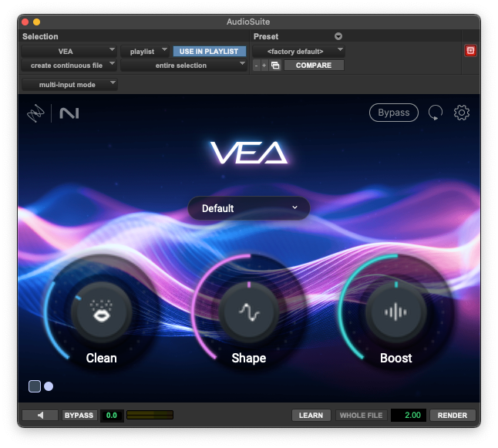Click the copy settings icon beside Compare
The height and width of the screenshot is (448, 498).
point(275,66)
